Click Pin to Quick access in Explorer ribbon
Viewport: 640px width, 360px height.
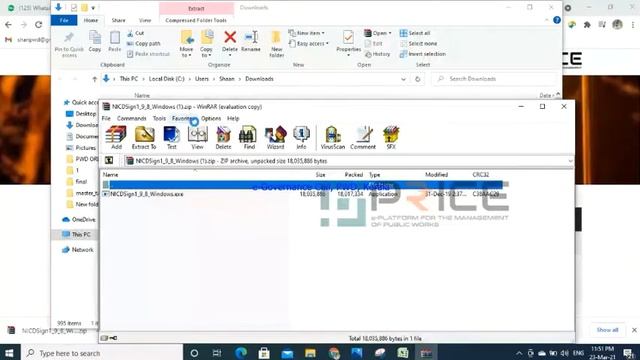69,44
